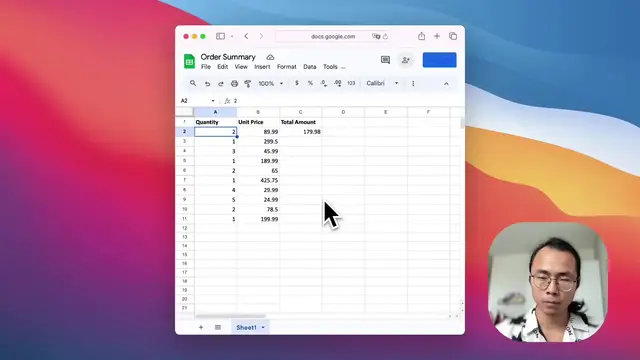The image size is (640, 360).
Task: Click the docs.google.com address bar
Action: coord(333,36)
